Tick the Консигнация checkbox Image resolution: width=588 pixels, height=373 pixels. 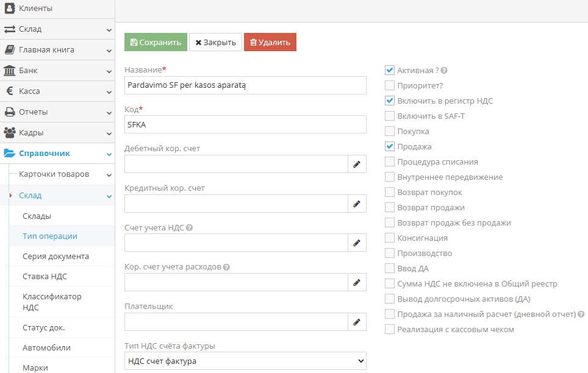(x=390, y=238)
